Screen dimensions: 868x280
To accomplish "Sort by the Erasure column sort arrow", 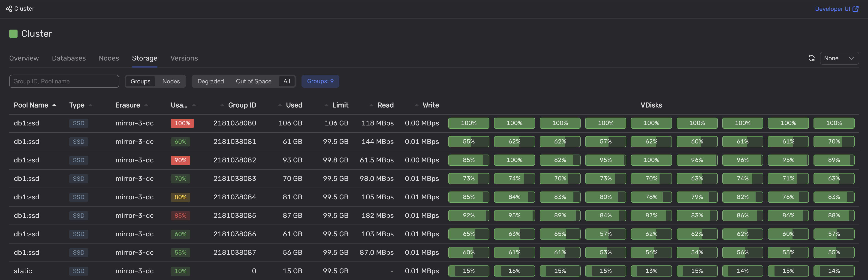I will [x=146, y=105].
